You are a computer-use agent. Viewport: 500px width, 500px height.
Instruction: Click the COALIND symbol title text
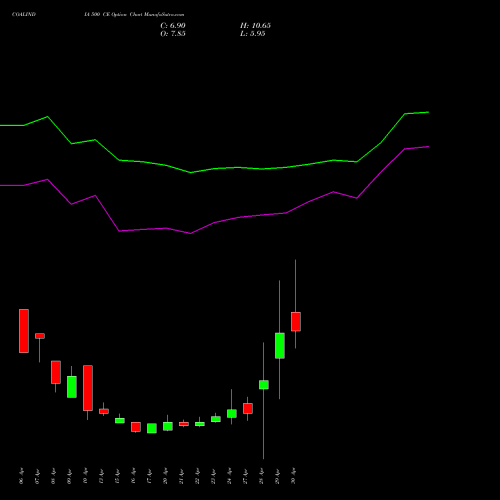point(24,15)
